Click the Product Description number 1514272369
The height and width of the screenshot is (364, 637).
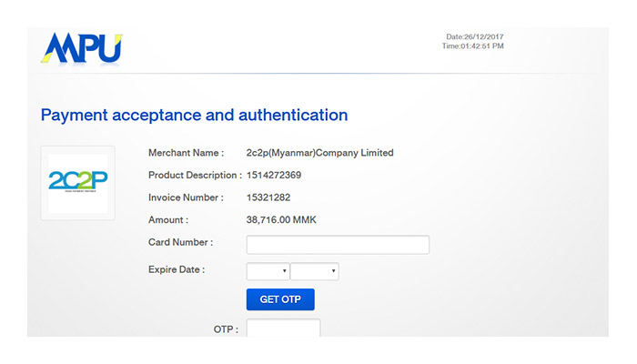[x=274, y=175]
